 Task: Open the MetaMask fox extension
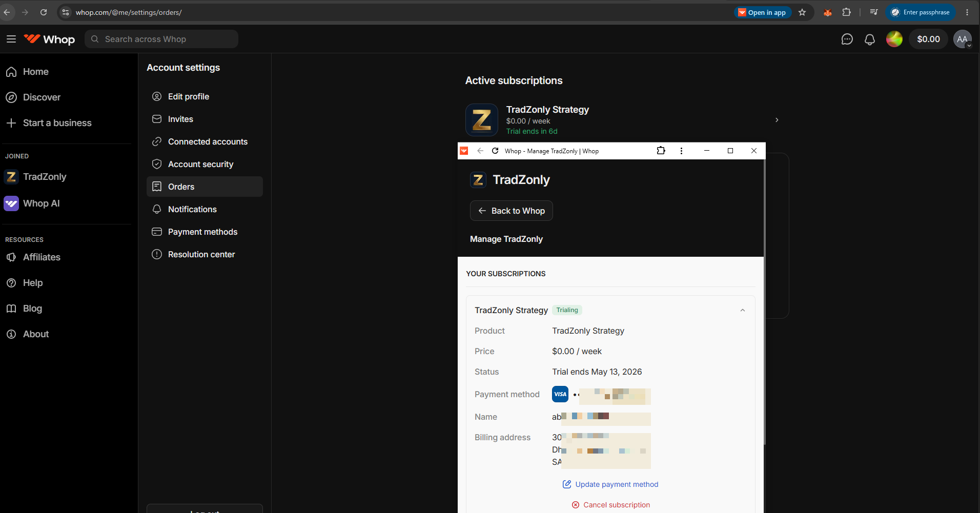[x=828, y=12]
